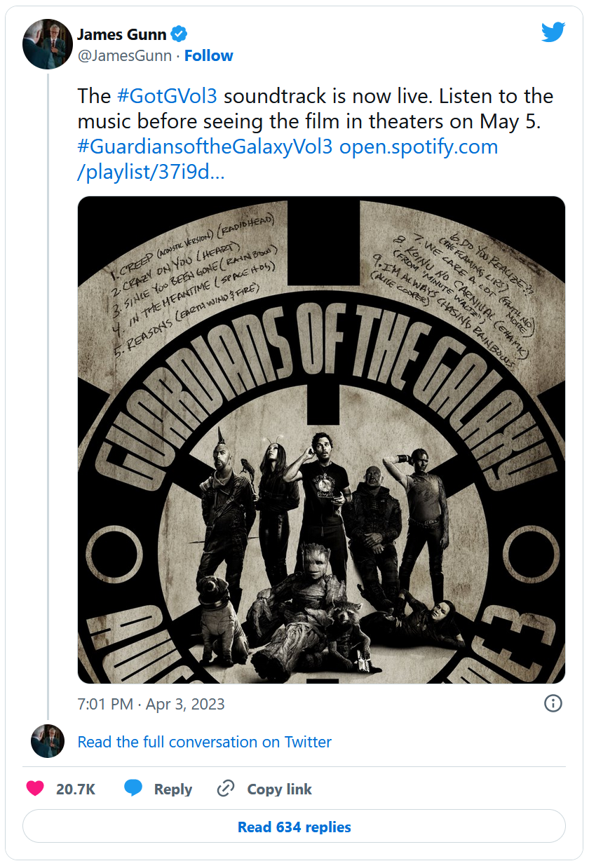
Task: Open the James Gunn display name
Action: (123, 34)
